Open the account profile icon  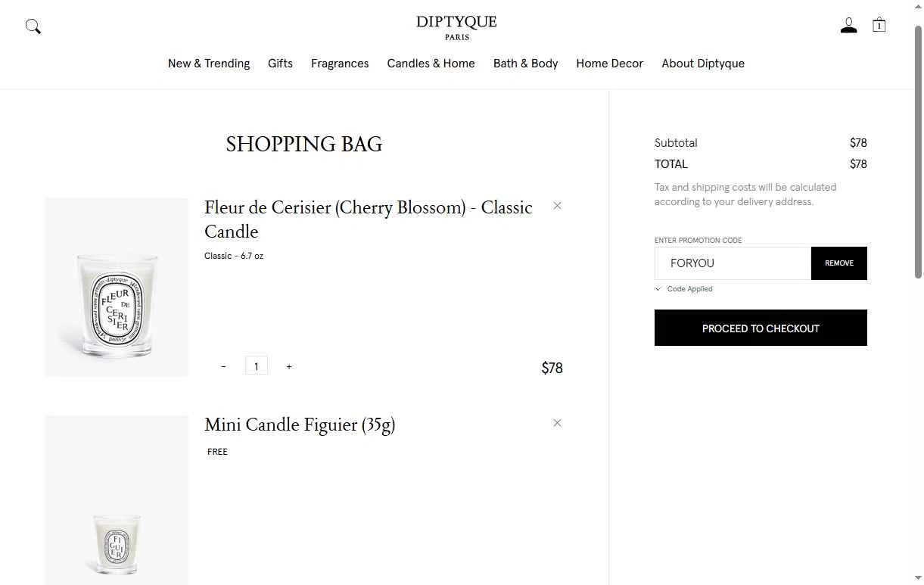pyautogui.click(x=848, y=26)
